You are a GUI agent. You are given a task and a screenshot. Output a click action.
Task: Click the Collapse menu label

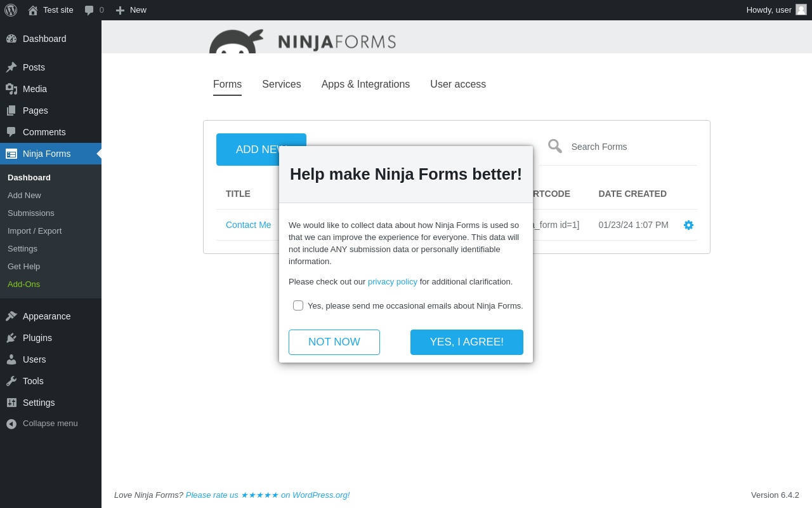(50, 424)
